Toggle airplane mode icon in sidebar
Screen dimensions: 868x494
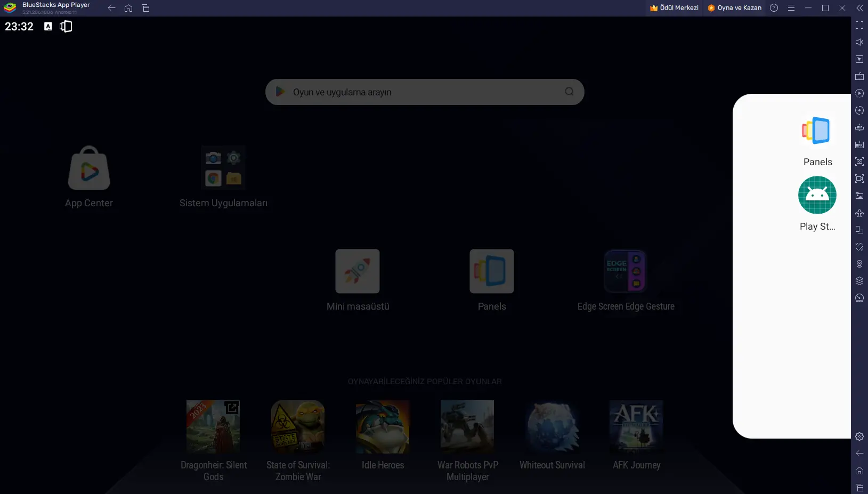click(859, 213)
